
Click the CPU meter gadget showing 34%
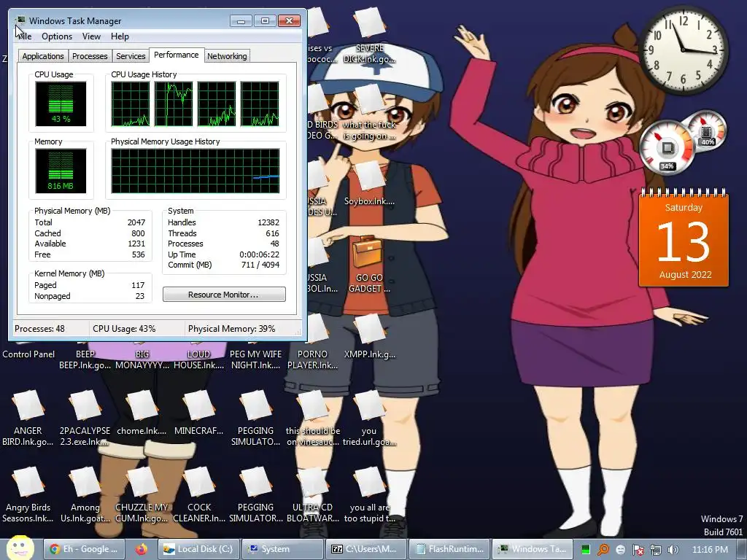[x=667, y=147]
